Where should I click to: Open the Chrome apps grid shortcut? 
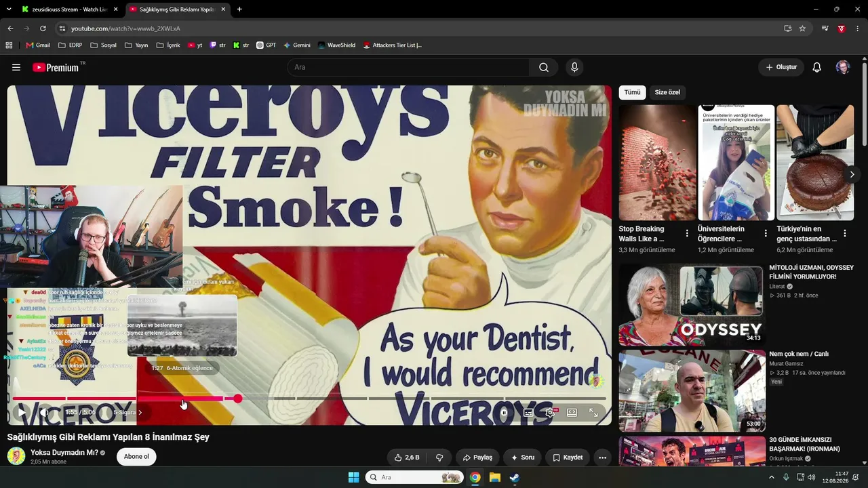click(9, 45)
